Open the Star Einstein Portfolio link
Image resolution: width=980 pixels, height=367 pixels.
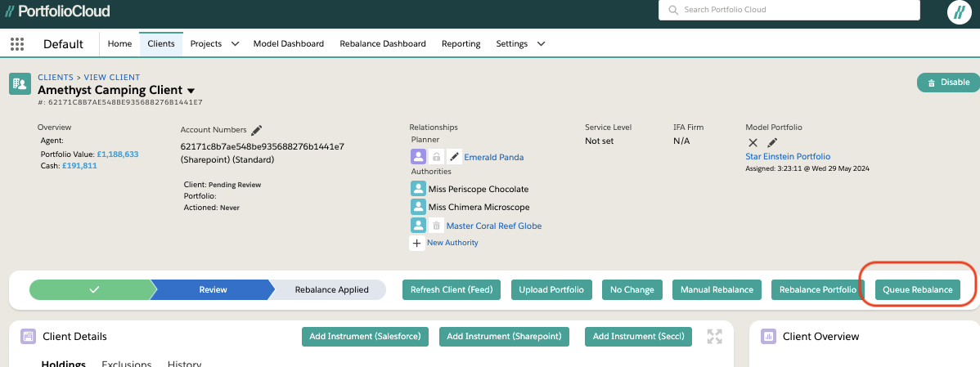(788, 157)
